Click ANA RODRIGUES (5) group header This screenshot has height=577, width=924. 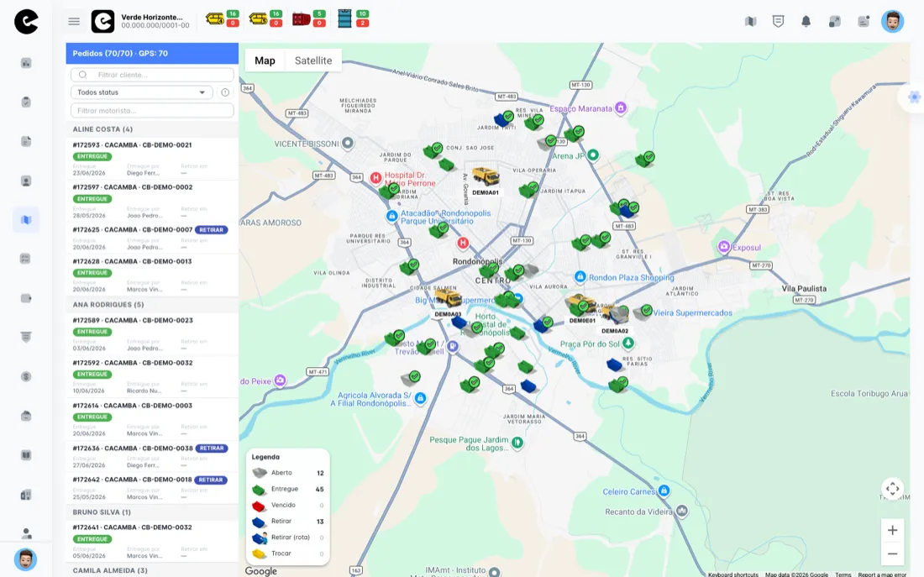coord(152,305)
